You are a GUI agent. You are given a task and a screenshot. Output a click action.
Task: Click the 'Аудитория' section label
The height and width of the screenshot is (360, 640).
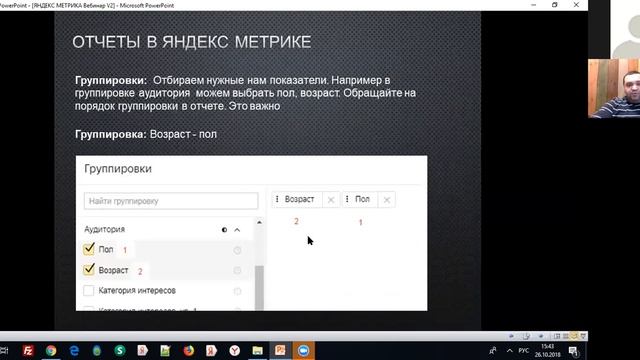[x=104, y=229]
